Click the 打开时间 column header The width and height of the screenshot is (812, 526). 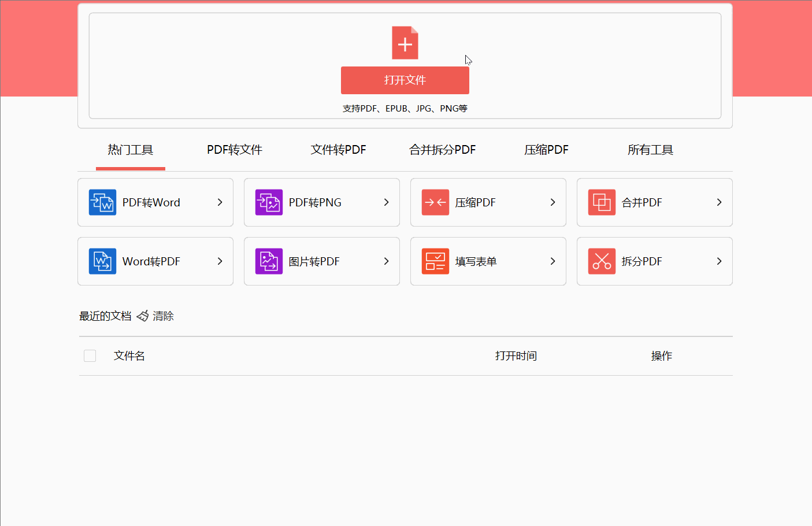click(x=516, y=356)
